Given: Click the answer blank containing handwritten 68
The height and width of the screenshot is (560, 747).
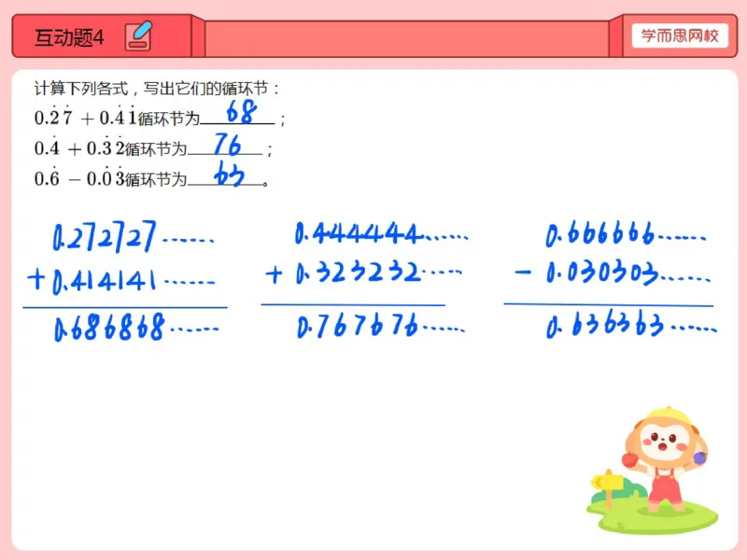Looking at the screenshot, I should [237, 113].
